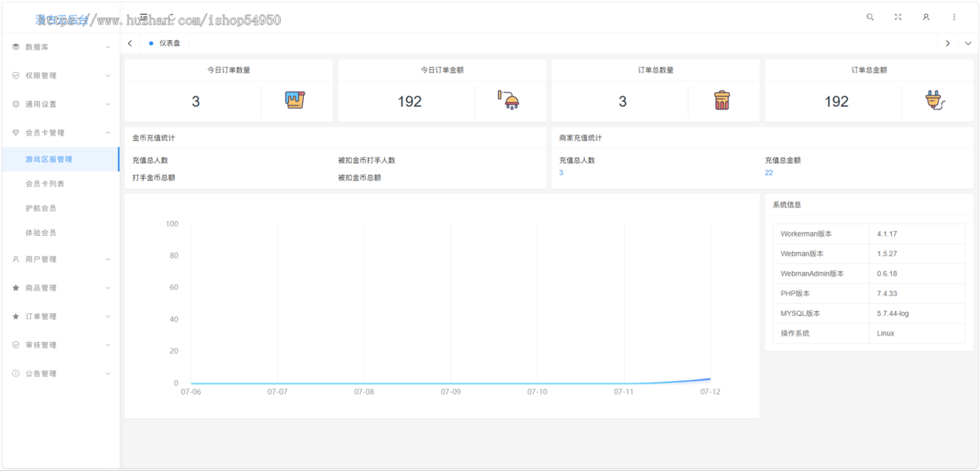Click the 系统信息 panel title
Viewport: 980px width, 471px height.
[x=787, y=205]
